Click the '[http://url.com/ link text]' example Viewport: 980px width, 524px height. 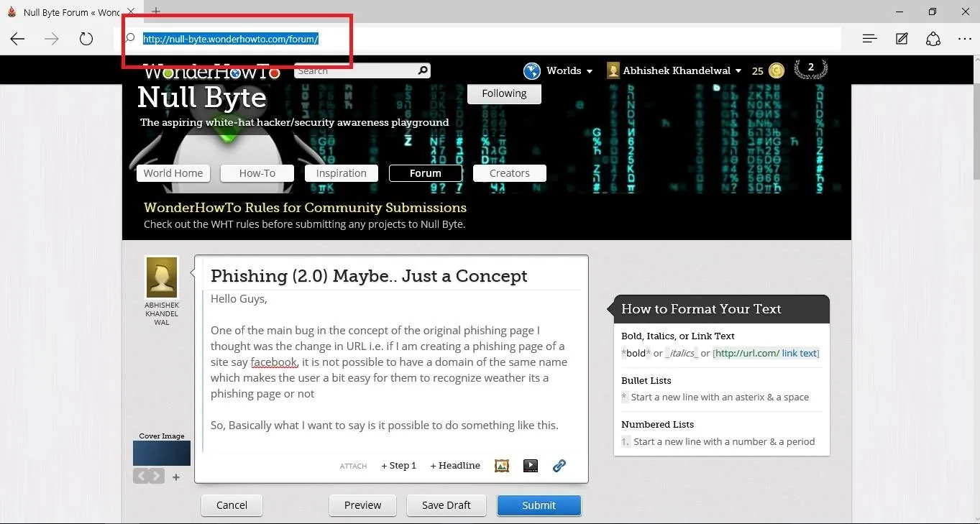pyautogui.click(x=766, y=353)
